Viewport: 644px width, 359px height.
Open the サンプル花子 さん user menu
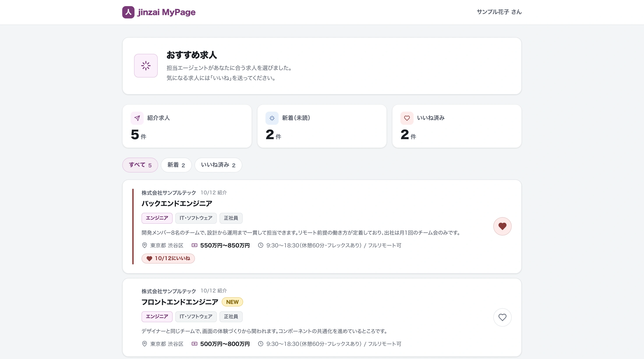(499, 12)
